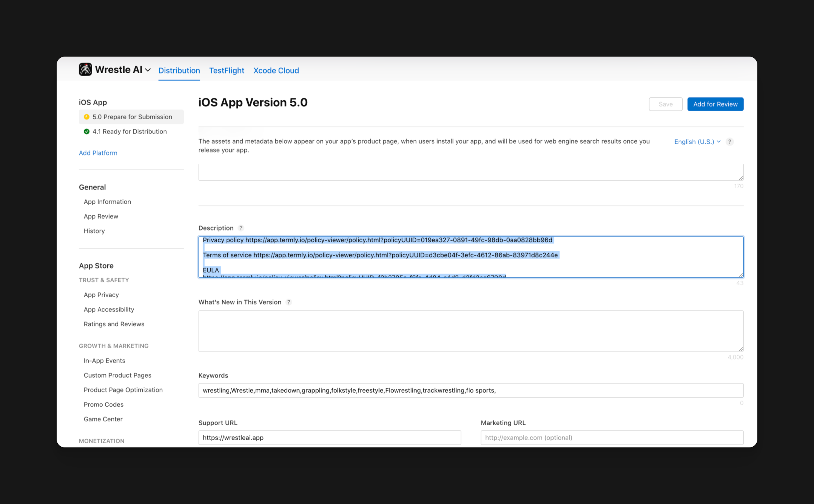This screenshot has height=504, width=814.
Task: Click resize handle of Description text area
Action: pyautogui.click(x=741, y=275)
